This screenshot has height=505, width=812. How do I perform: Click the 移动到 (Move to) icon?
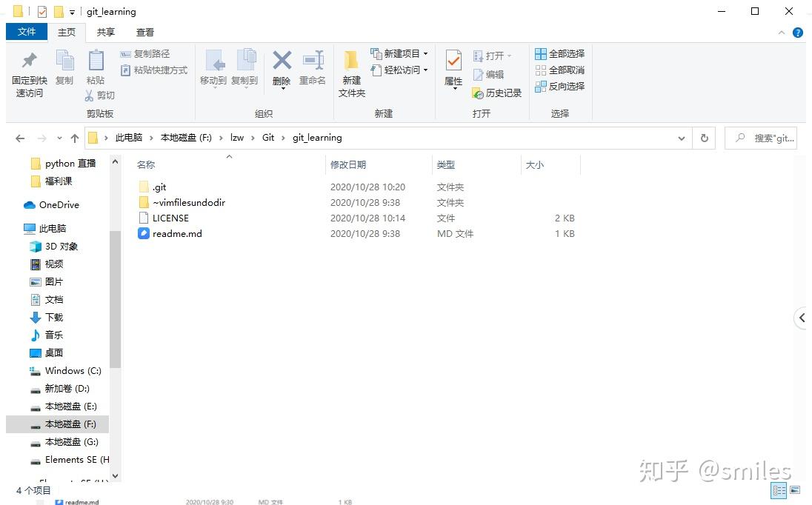[x=213, y=68]
